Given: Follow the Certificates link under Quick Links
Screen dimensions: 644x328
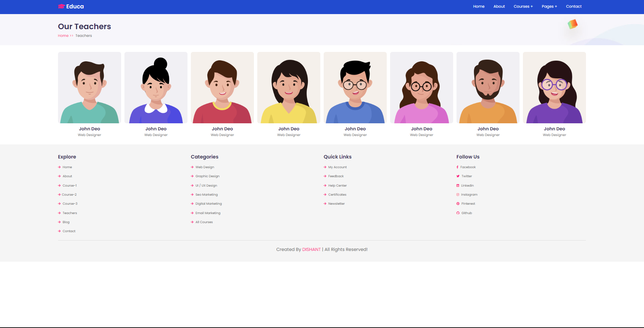Looking at the screenshot, I should pos(337,194).
